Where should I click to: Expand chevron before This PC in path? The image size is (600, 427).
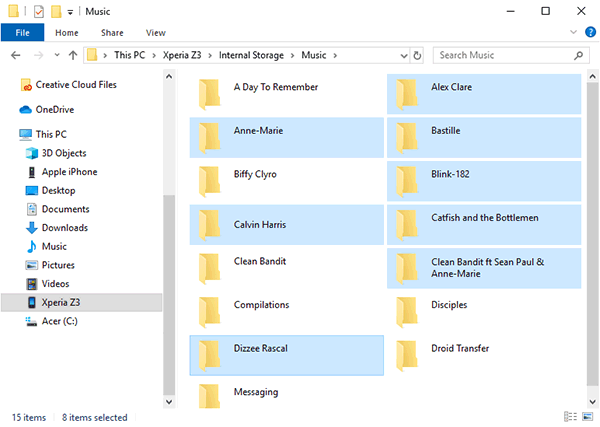(x=105, y=56)
